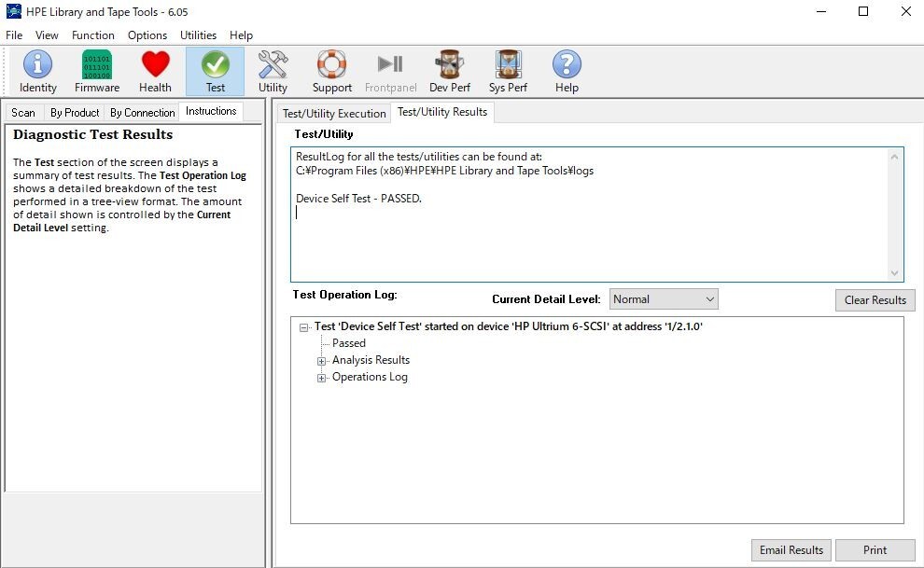Select the Test/Utility Results tab

pos(442,112)
